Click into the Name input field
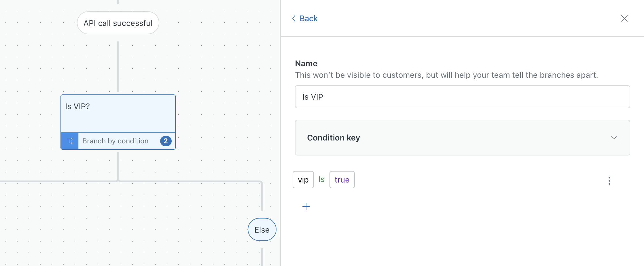Image resolution: width=644 pixels, height=266 pixels. point(462,97)
